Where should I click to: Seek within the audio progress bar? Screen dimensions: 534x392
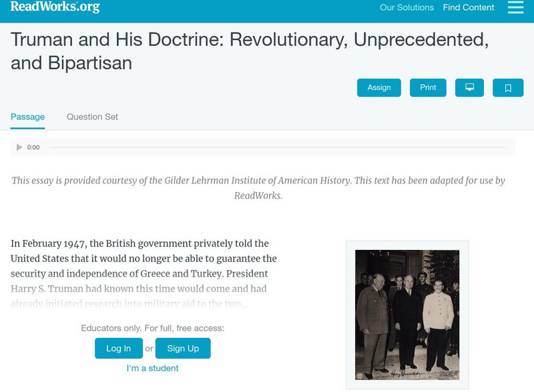277,147
